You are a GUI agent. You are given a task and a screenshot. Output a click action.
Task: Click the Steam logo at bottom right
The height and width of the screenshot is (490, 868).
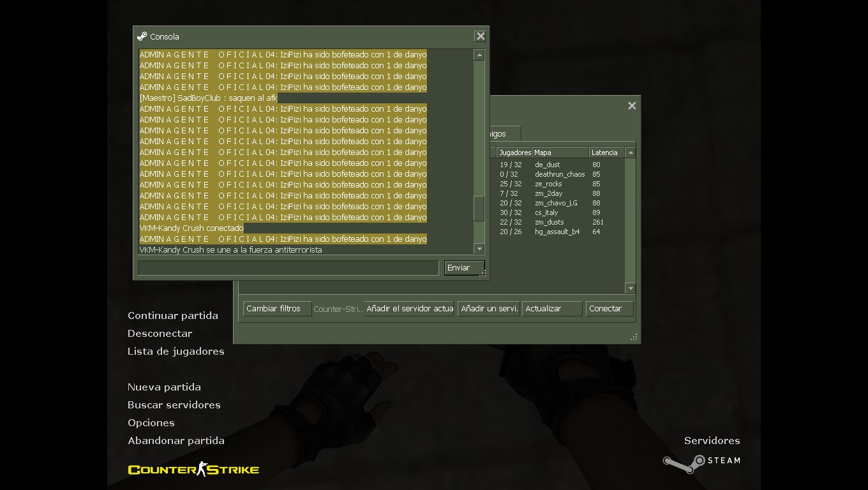tap(701, 463)
